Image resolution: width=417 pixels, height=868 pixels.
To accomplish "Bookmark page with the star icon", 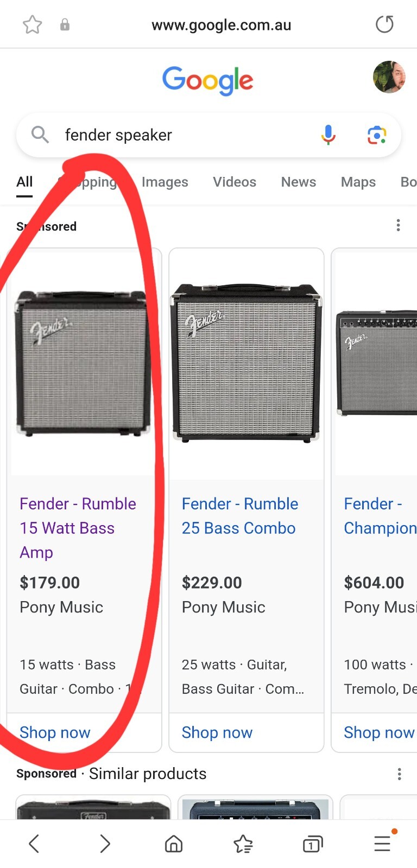I will coord(33,24).
